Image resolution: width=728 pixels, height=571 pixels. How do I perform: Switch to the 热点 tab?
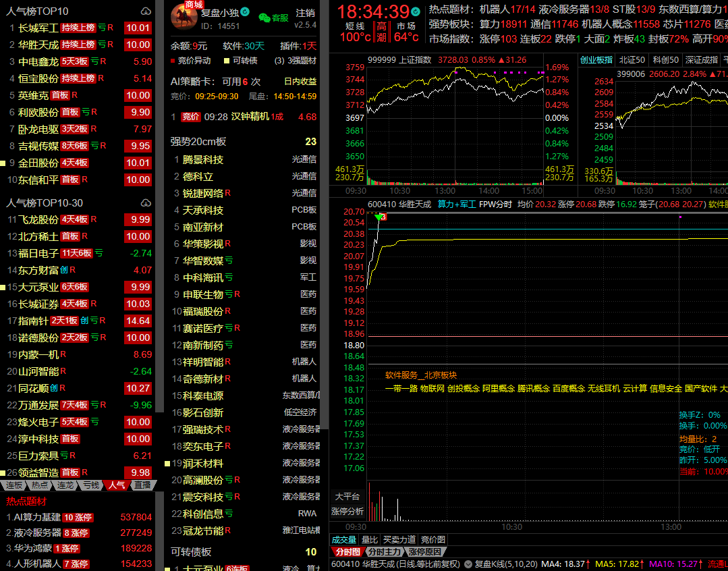pyautogui.click(x=39, y=485)
